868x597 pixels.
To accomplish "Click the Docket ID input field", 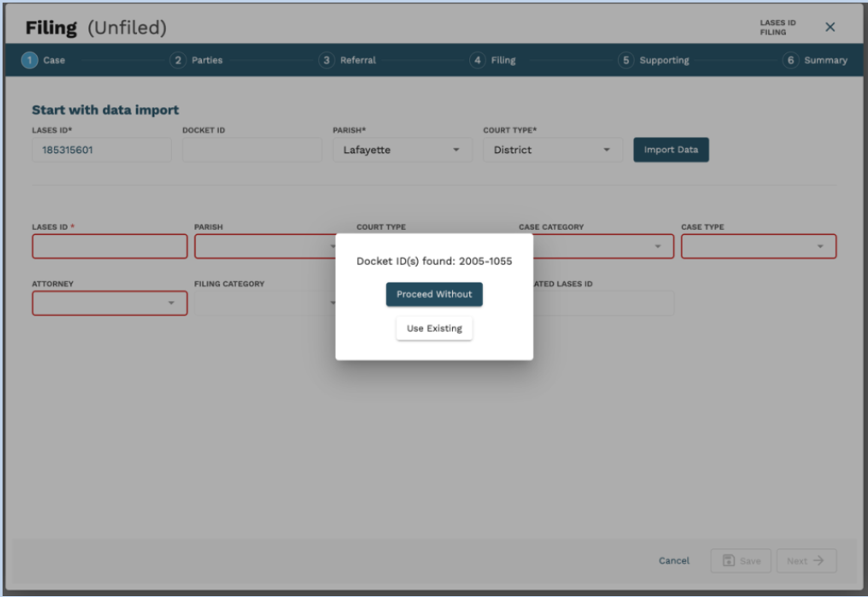I will pyautogui.click(x=252, y=151).
